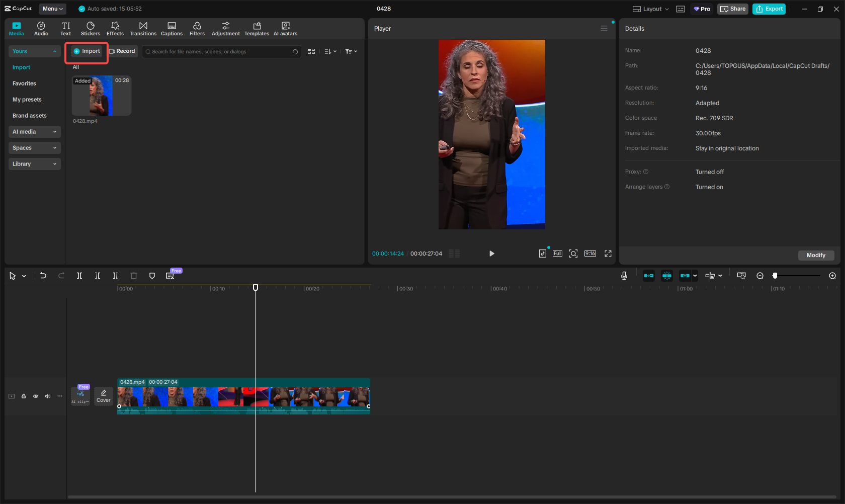The width and height of the screenshot is (845, 504).
Task: Open the Text tool panel
Action: click(65, 28)
